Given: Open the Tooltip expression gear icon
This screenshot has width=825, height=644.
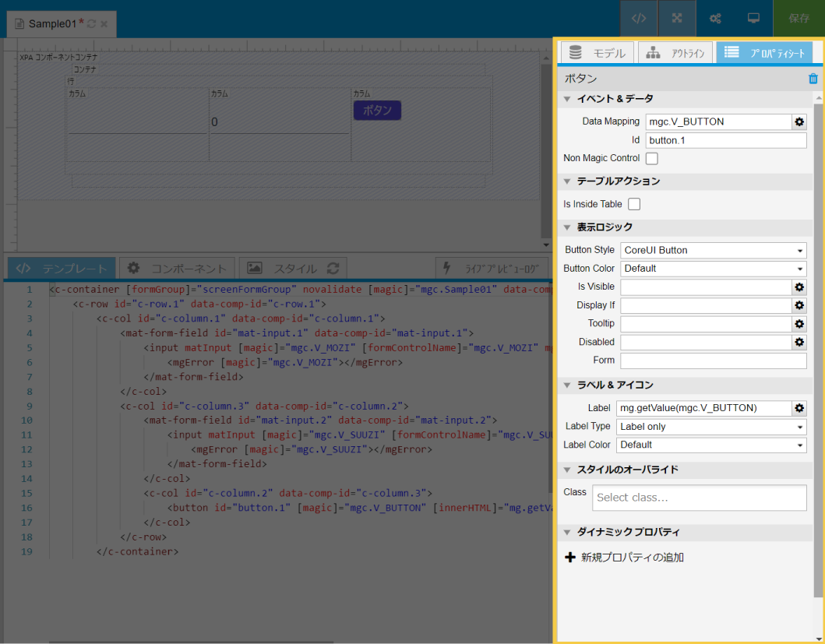Looking at the screenshot, I should pyautogui.click(x=799, y=323).
